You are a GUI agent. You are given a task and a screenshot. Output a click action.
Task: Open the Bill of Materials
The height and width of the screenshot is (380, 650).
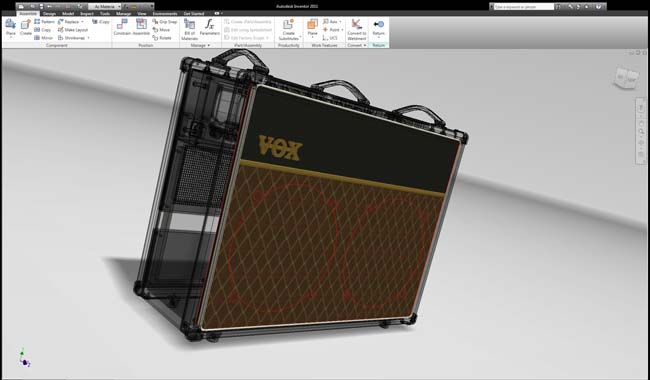(189, 29)
